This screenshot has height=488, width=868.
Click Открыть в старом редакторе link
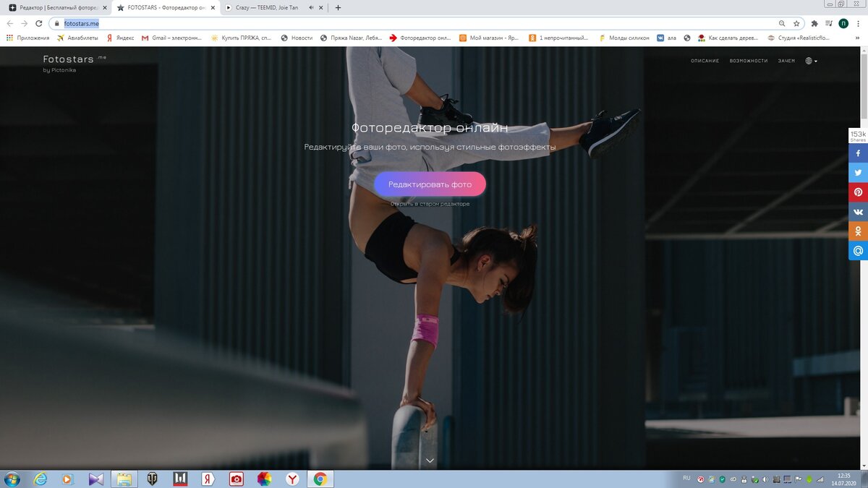(430, 204)
